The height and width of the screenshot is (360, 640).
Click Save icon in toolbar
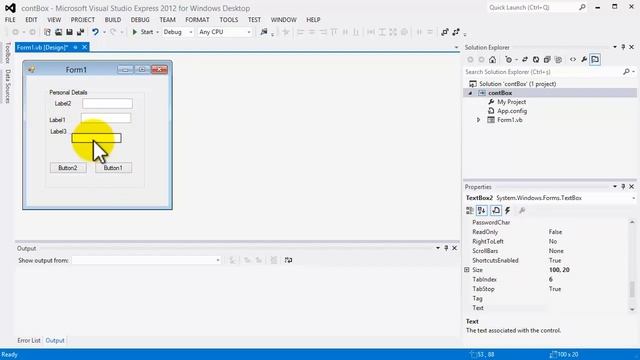69,32
